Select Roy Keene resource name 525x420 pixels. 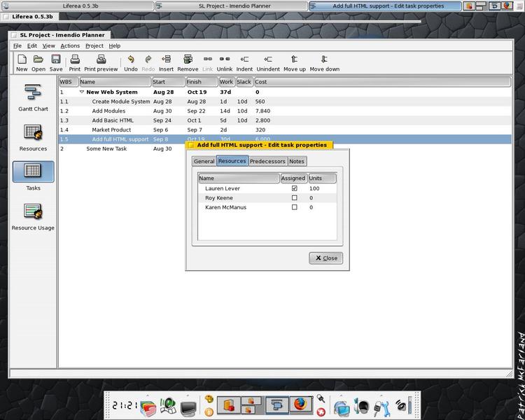[x=219, y=197]
